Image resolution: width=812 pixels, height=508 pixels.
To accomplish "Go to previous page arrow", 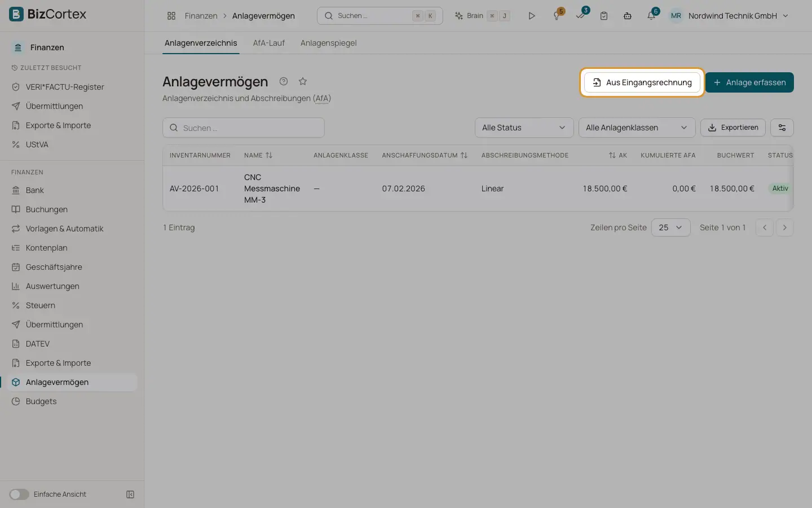I will coord(765,227).
